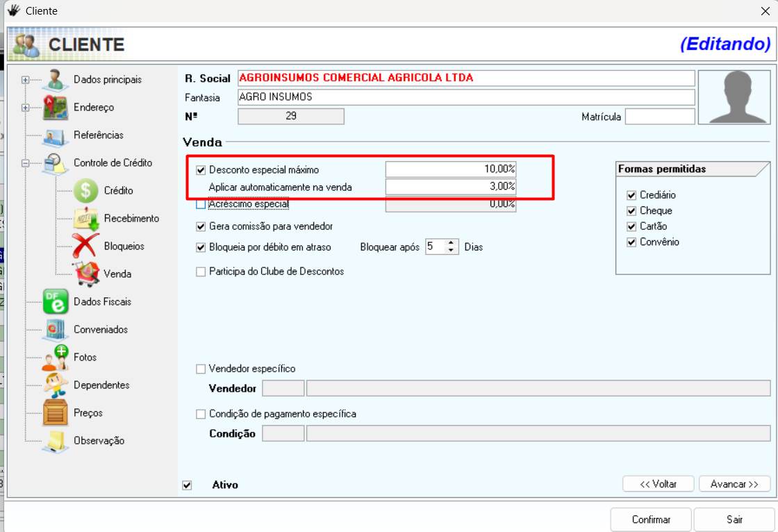Toggle the Cheque payment form checkbox
778x532 pixels.
pyautogui.click(x=631, y=211)
